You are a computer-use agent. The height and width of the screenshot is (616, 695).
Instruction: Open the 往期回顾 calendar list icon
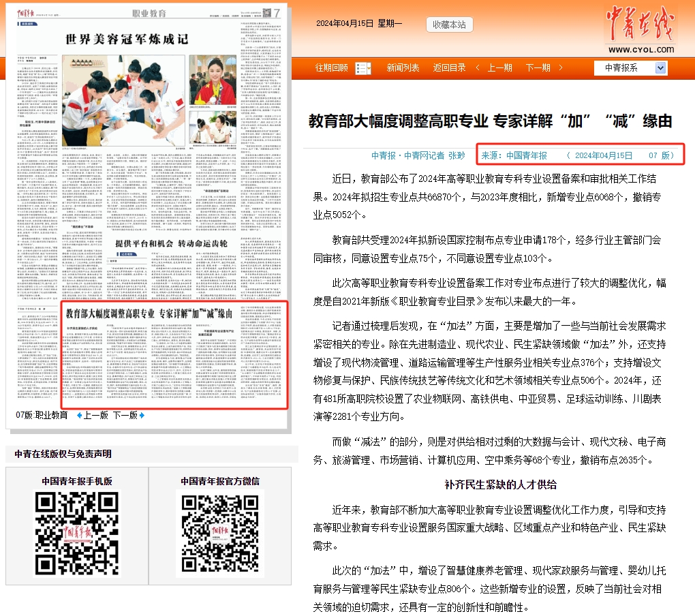coord(363,68)
